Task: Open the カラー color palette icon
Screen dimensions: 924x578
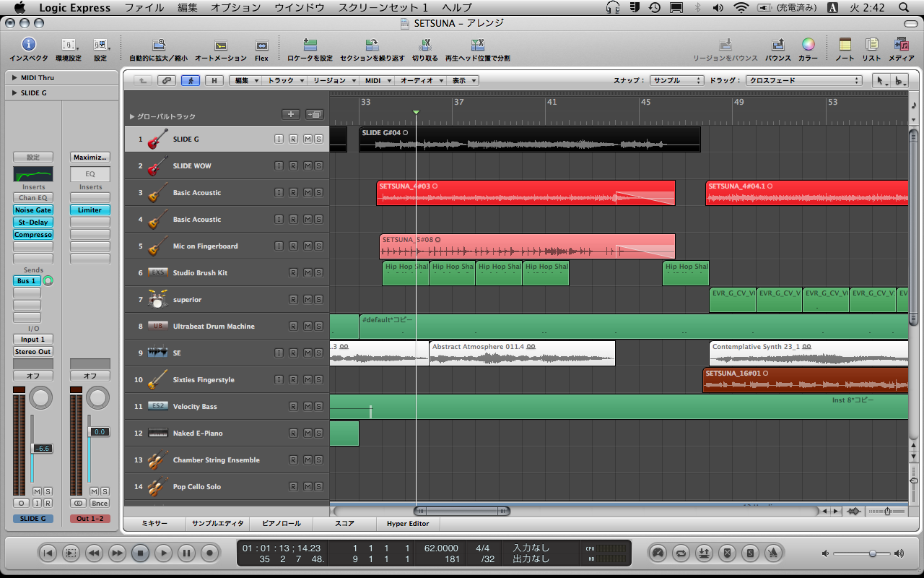Action: 808,45
